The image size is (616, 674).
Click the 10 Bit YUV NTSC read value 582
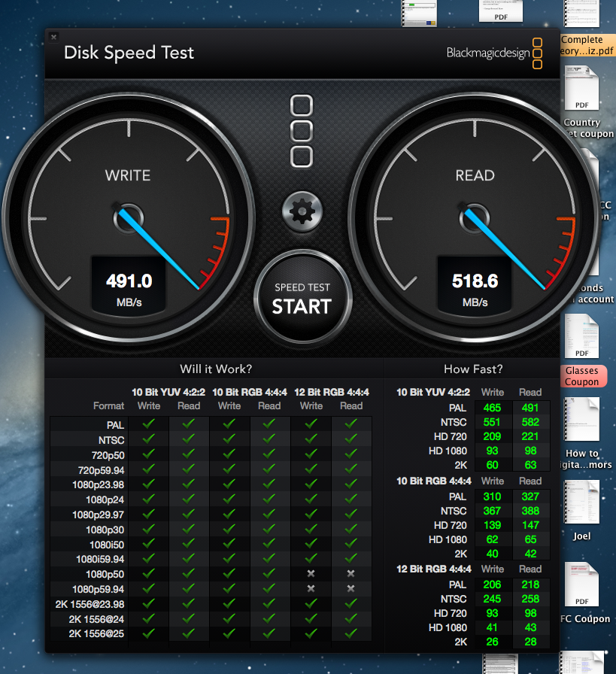(530, 422)
